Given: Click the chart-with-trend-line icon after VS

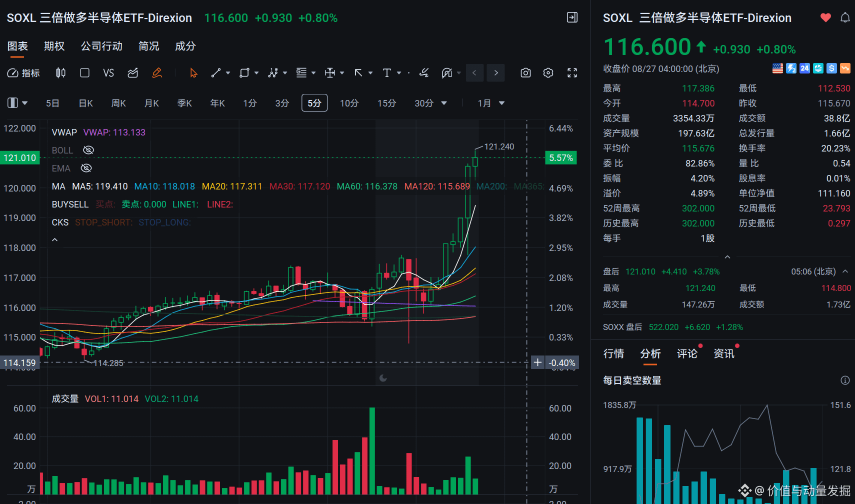Looking at the screenshot, I should tap(132, 73).
